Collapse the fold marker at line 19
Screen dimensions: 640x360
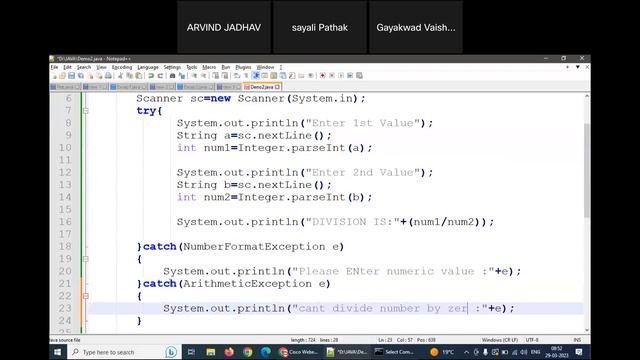pos(86,259)
